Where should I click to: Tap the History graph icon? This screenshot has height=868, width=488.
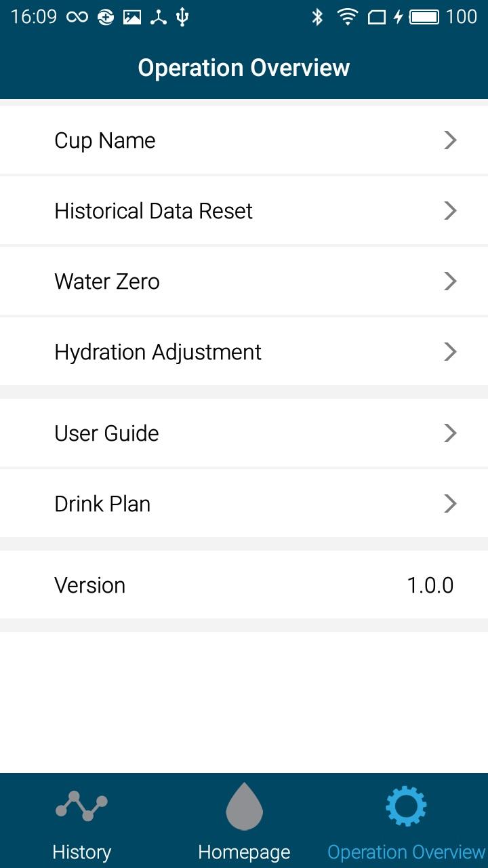click(81, 806)
